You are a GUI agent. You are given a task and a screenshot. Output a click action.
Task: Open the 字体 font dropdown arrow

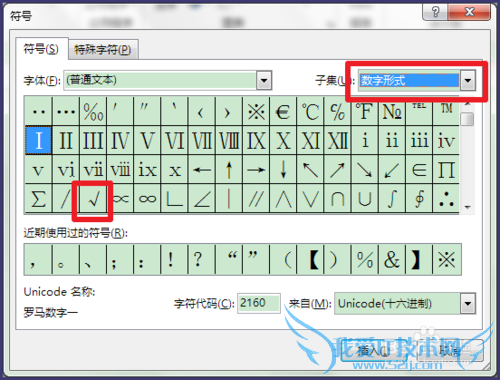pyautogui.click(x=264, y=80)
